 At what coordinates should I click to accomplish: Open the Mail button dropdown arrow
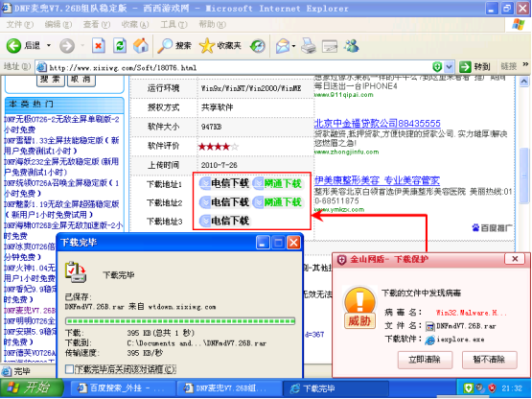click(294, 45)
